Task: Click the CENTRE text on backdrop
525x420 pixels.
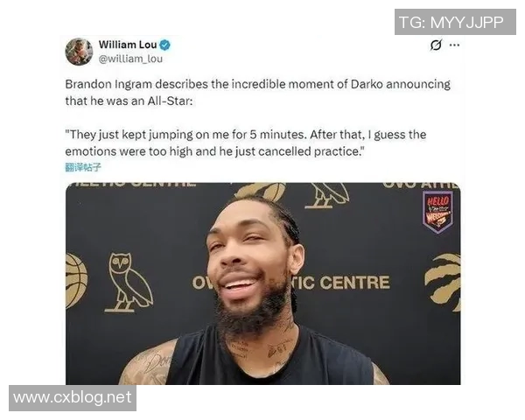Action: coord(355,283)
